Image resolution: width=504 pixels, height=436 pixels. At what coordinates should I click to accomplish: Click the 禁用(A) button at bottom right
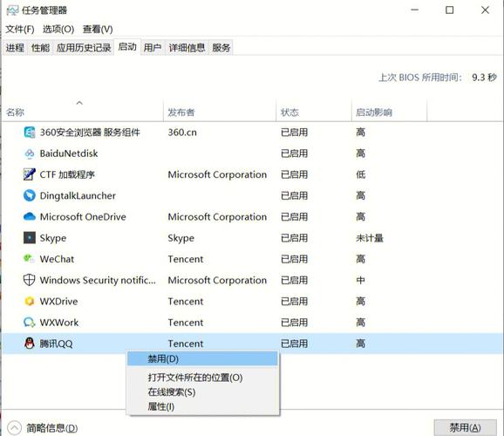coord(465,428)
